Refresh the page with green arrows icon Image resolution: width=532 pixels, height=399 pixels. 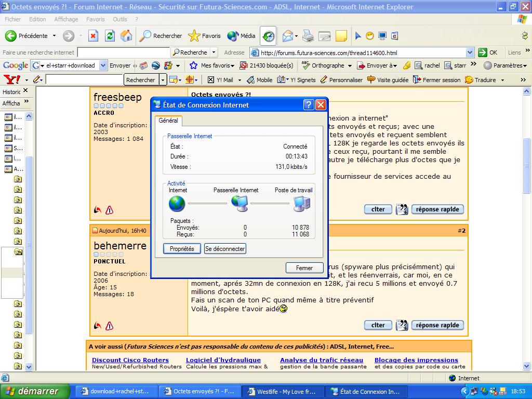click(110, 36)
